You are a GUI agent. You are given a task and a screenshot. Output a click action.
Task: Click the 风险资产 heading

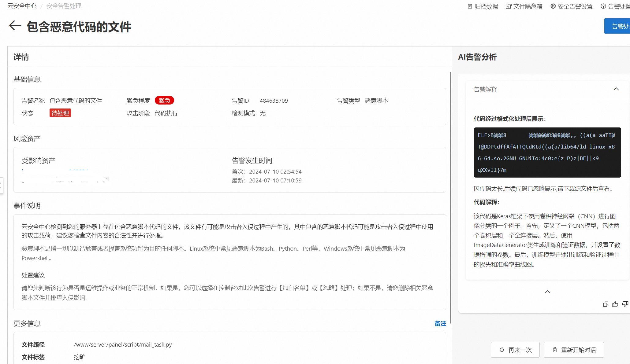click(27, 138)
